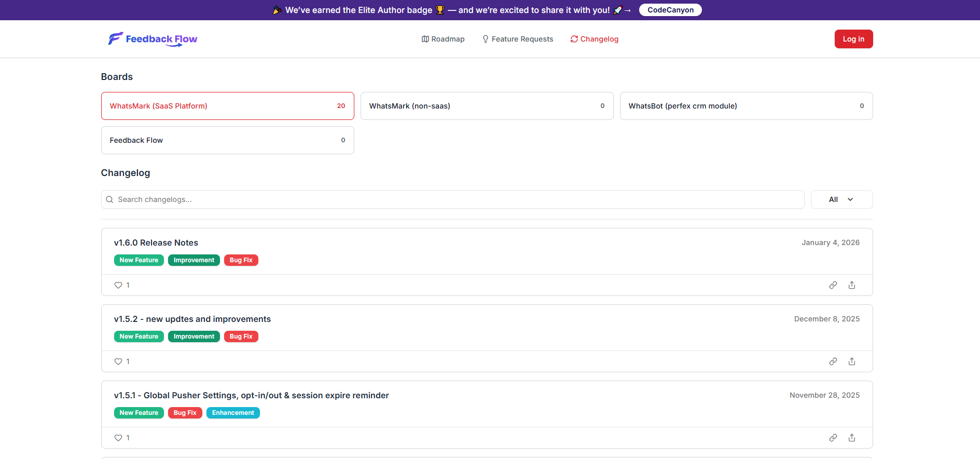Share the v1.6.0 Release Notes entry
Screen dimensions: 980x459
point(851,285)
